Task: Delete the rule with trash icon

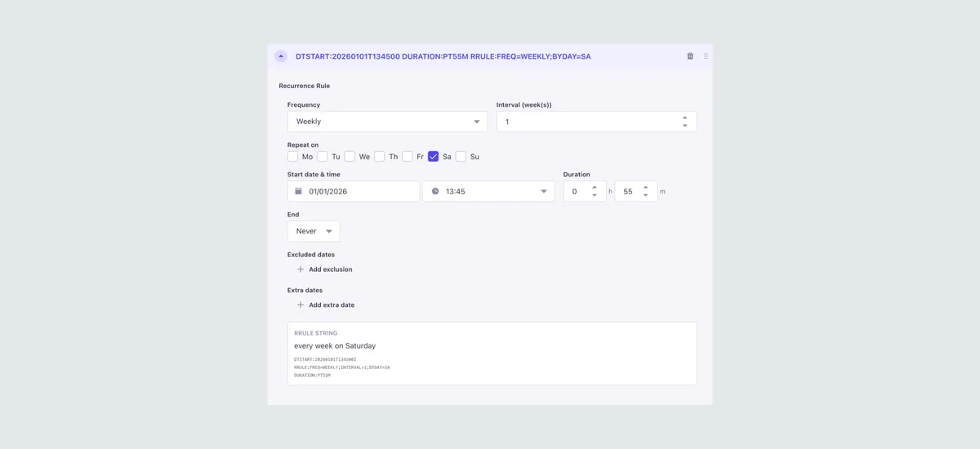Action: 690,56
